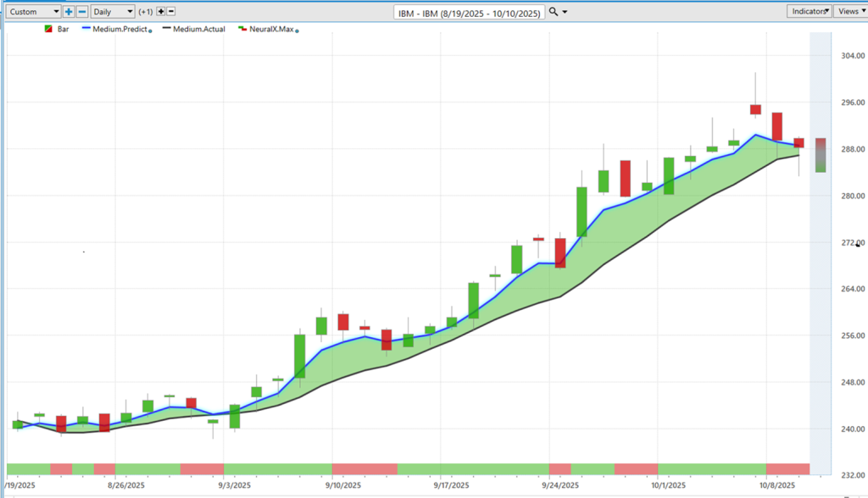Screen dimensions: 868x498
Task: Click the blue plus zoom-in button
Action: click(x=69, y=12)
